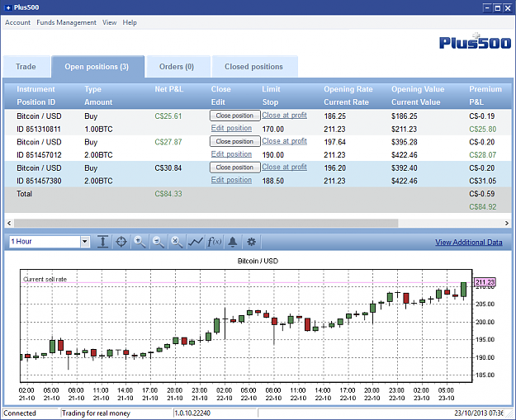Click opening rate 197.64
This screenshot has width=516, height=420.
pyautogui.click(x=334, y=142)
